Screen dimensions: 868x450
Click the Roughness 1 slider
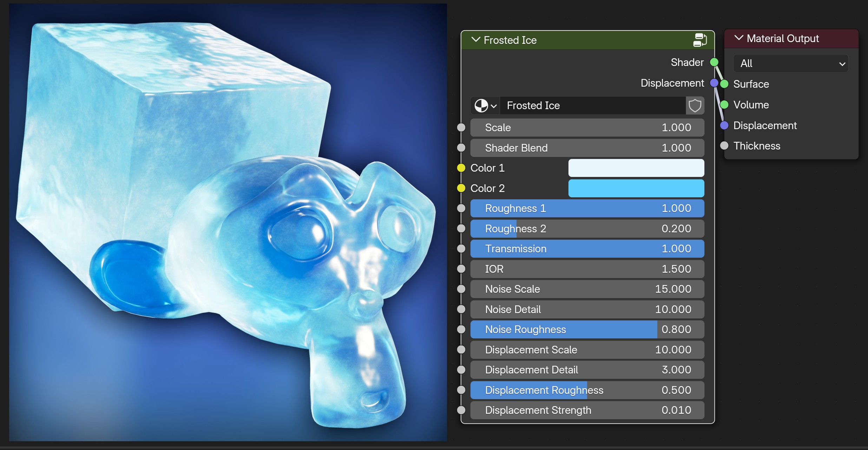[x=587, y=208]
